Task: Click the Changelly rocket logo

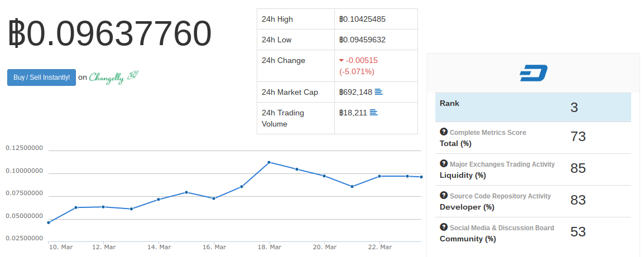Action: (132, 75)
